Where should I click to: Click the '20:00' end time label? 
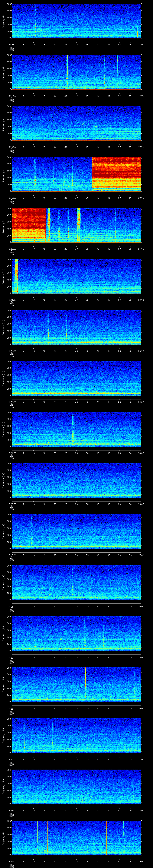(x=141, y=198)
